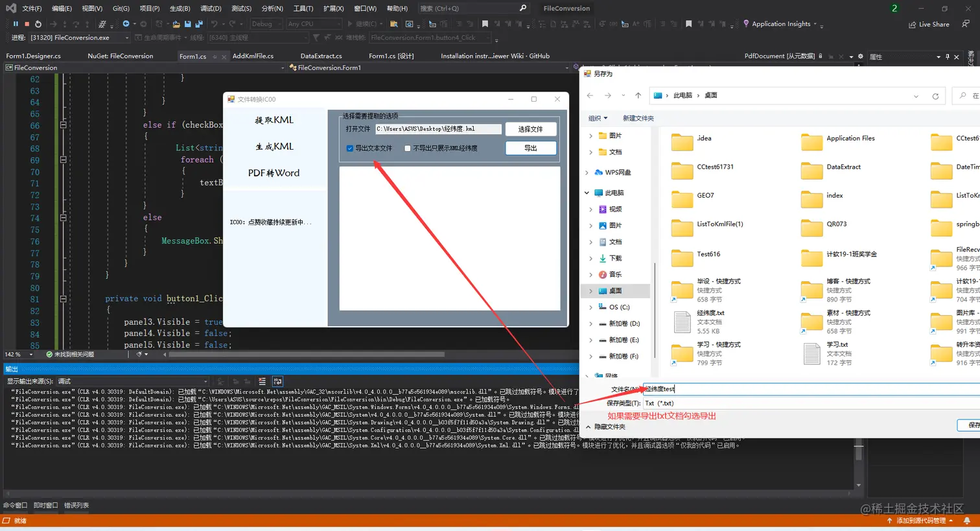Click the 文件名 input field
This screenshot has width=980, height=531.
[x=810, y=389]
